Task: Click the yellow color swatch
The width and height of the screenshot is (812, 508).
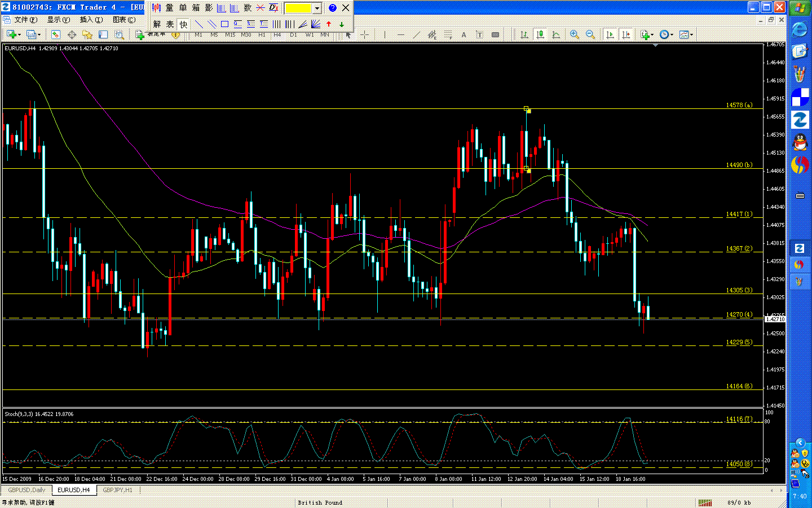Action: tap(298, 8)
